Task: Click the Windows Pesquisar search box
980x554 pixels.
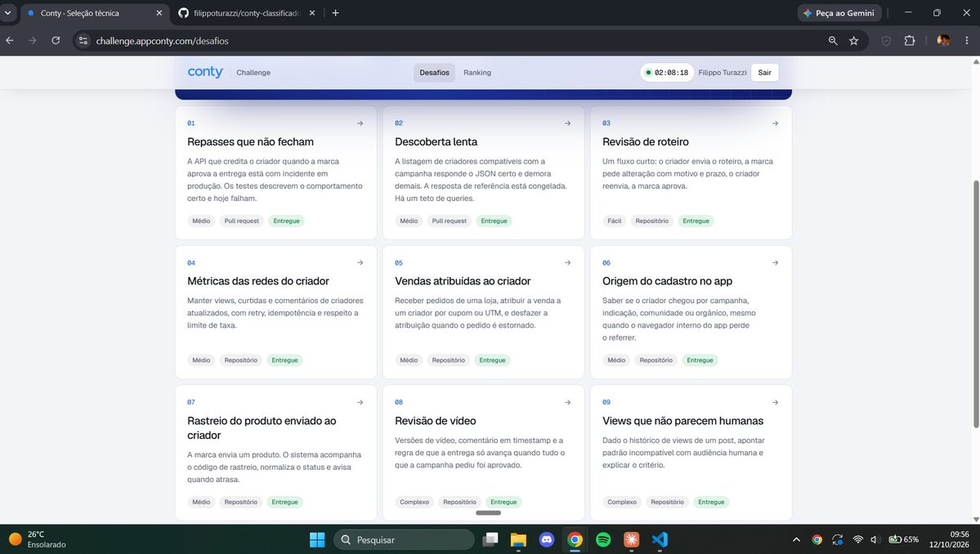Action: pos(405,539)
